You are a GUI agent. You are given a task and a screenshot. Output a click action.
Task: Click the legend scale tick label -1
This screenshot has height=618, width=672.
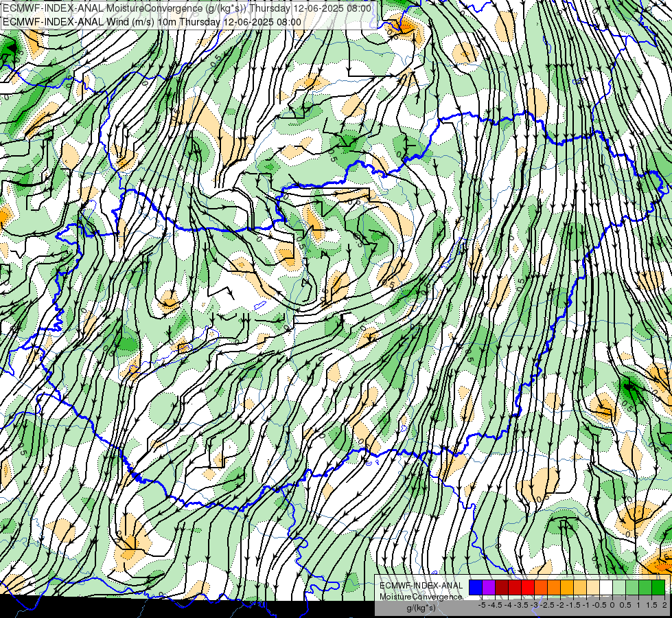586,605
